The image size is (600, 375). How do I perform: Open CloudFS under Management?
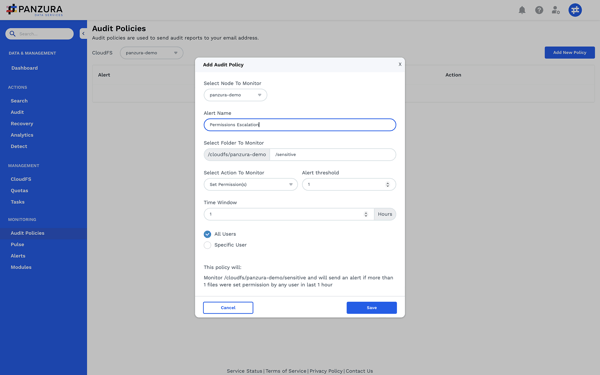(21, 179)
